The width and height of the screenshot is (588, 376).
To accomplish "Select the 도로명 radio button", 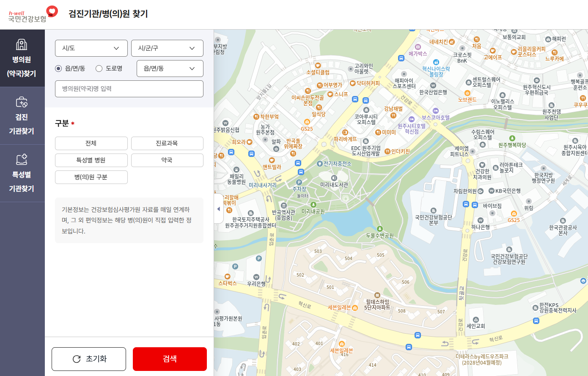I will 99,69.
